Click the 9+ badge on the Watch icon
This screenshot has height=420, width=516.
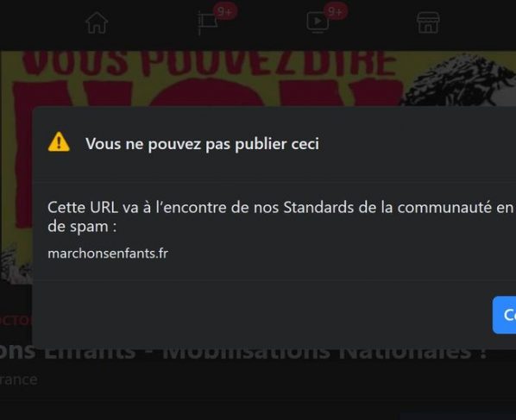tap(335, 12)
